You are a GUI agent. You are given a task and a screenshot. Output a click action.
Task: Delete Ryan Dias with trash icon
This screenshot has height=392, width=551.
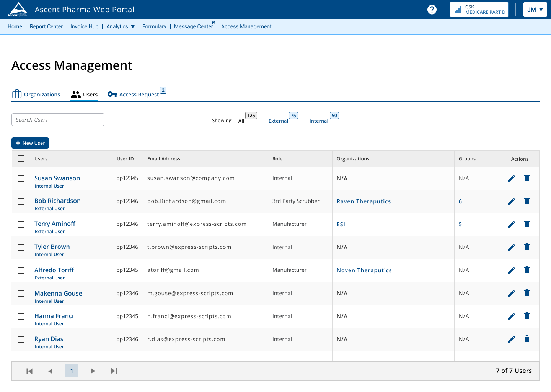coord(527,339)
